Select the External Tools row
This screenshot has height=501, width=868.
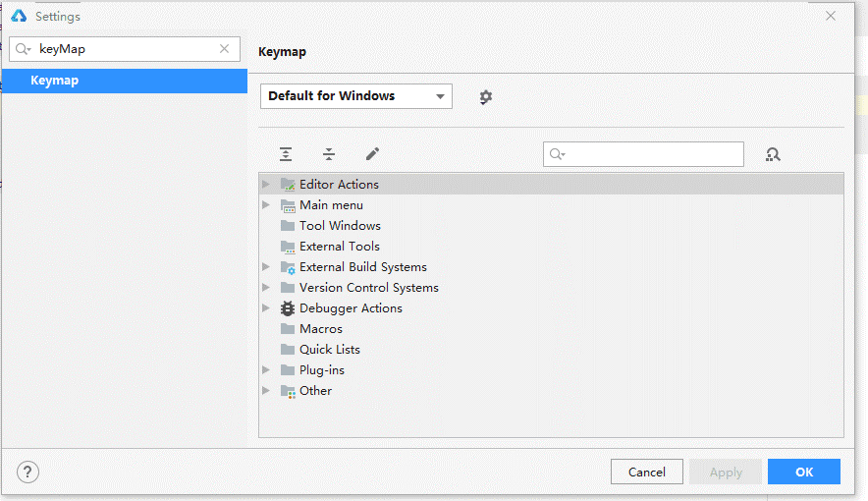pos(552,247)
